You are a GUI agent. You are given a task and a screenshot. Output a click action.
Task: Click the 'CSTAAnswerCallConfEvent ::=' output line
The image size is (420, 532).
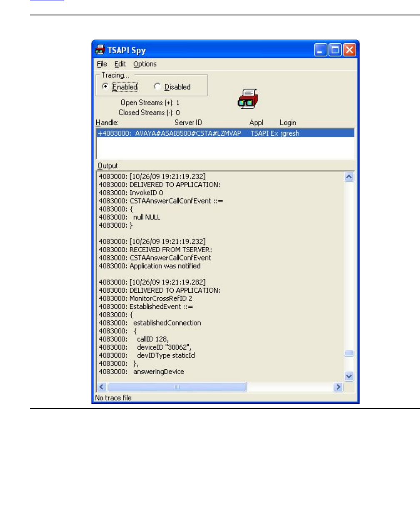pyautogui.click(x=161, y=201)
